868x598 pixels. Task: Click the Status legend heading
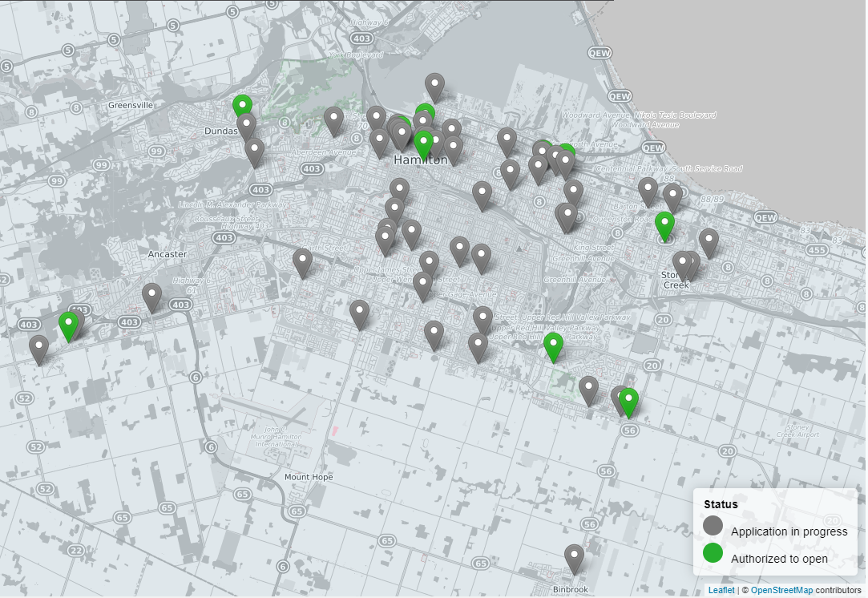tap(721, 504)
